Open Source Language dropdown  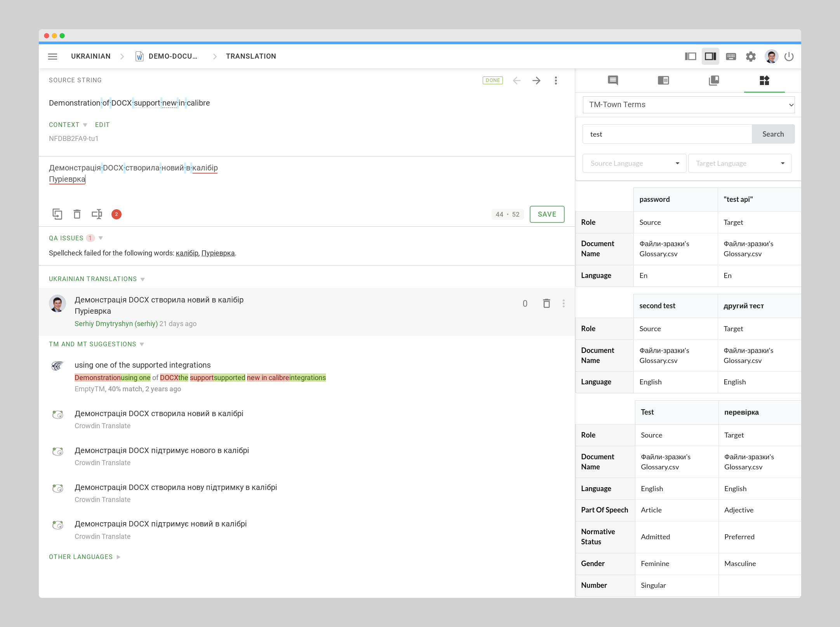pos(634,163)
